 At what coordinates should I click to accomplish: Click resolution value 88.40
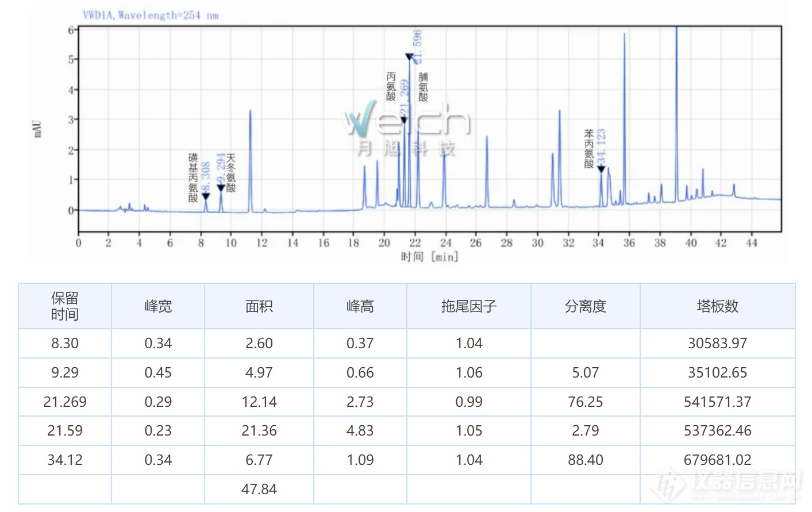(x=586, y=460)
